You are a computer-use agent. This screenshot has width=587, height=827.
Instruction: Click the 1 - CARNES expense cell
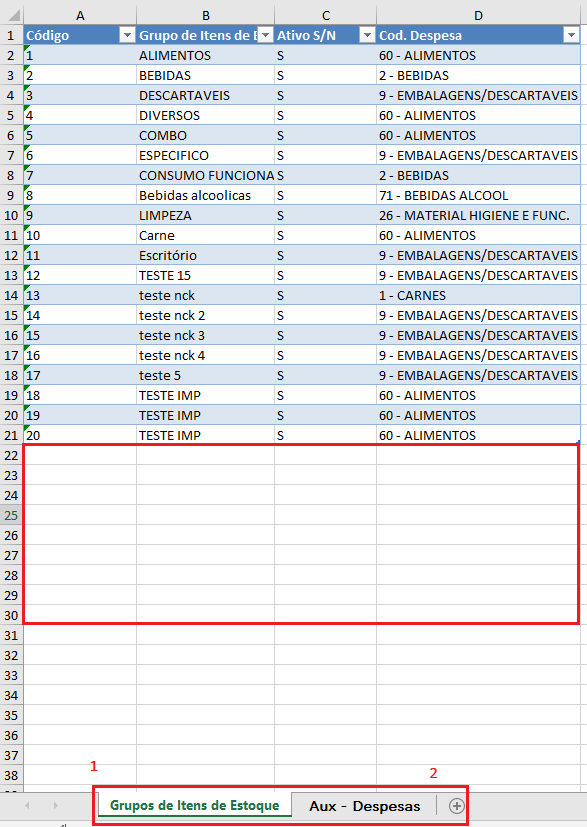pos(478,295)
